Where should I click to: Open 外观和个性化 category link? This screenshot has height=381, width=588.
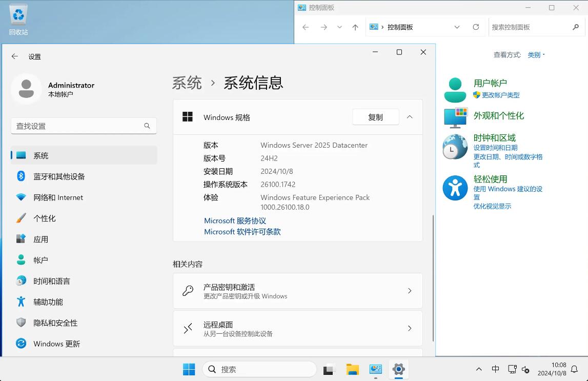tap(499, 115)
